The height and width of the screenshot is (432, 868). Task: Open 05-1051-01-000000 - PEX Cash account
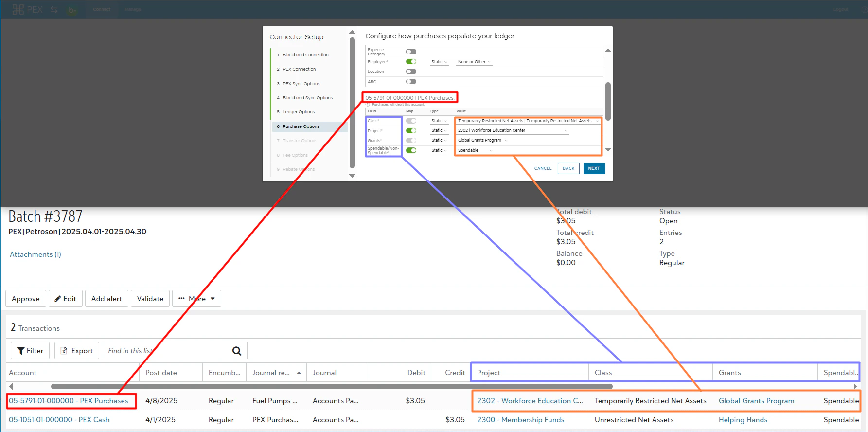click(59, 420)
